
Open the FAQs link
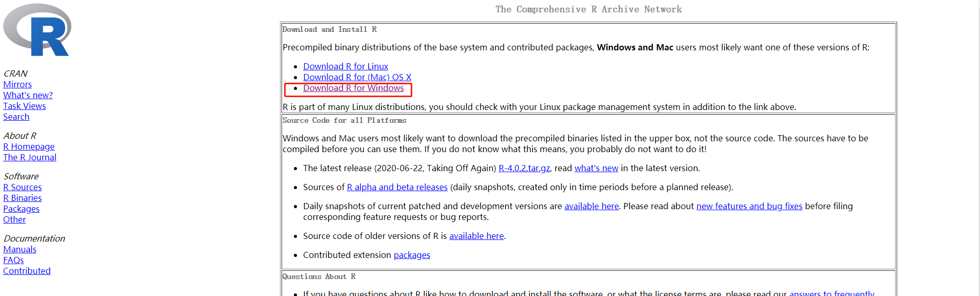point(13,260)
